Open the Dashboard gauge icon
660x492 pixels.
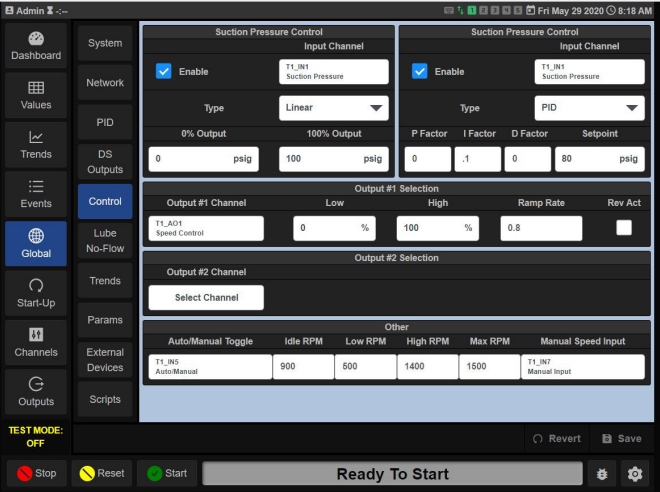click(36, 39)
